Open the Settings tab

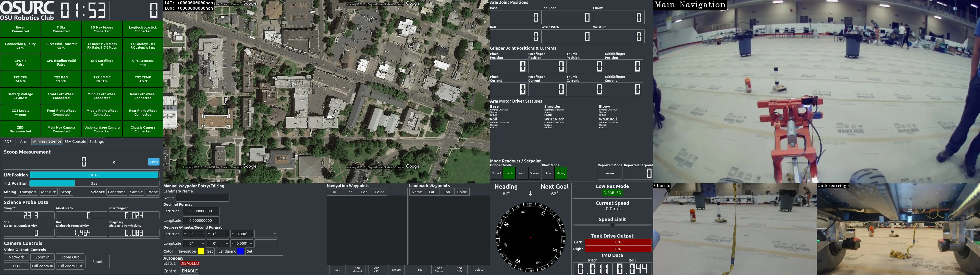coord(96,142)
